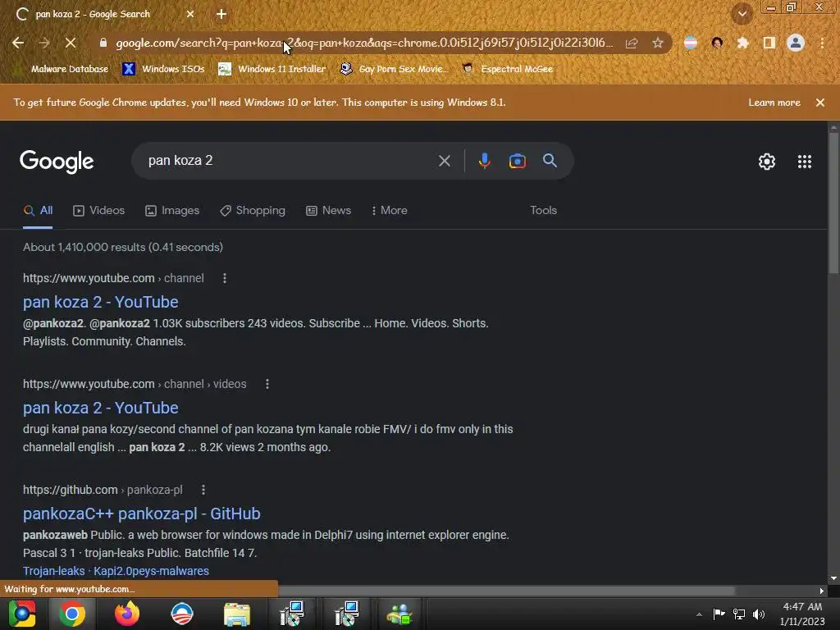Click the address bar URL
The width and height of the screenshot is (840, 630).
pyautogui.click(x=364, y=43)
